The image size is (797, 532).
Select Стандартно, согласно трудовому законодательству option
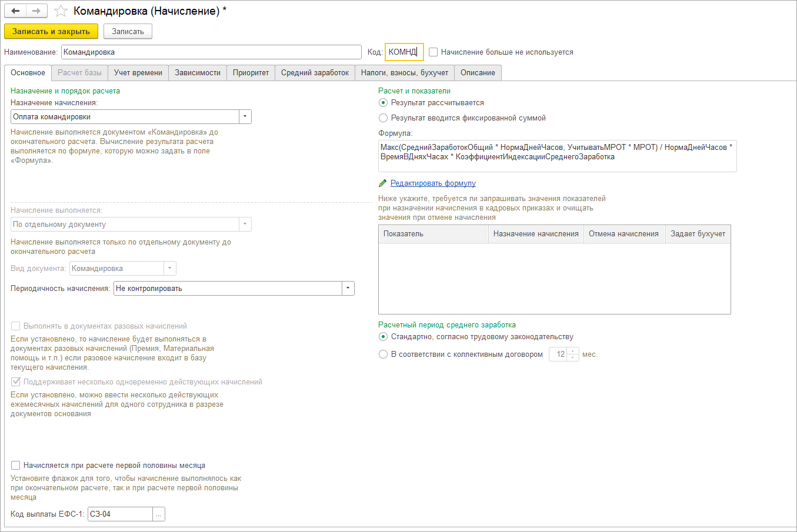point(384,337)
